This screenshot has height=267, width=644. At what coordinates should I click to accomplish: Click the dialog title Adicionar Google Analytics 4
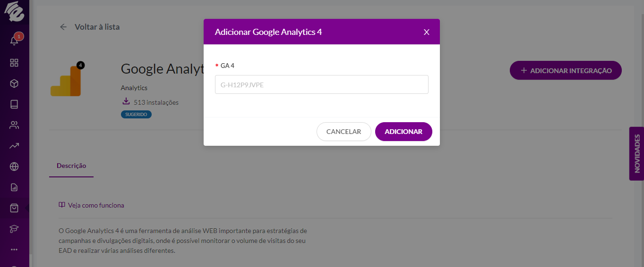tap(268, 32)
